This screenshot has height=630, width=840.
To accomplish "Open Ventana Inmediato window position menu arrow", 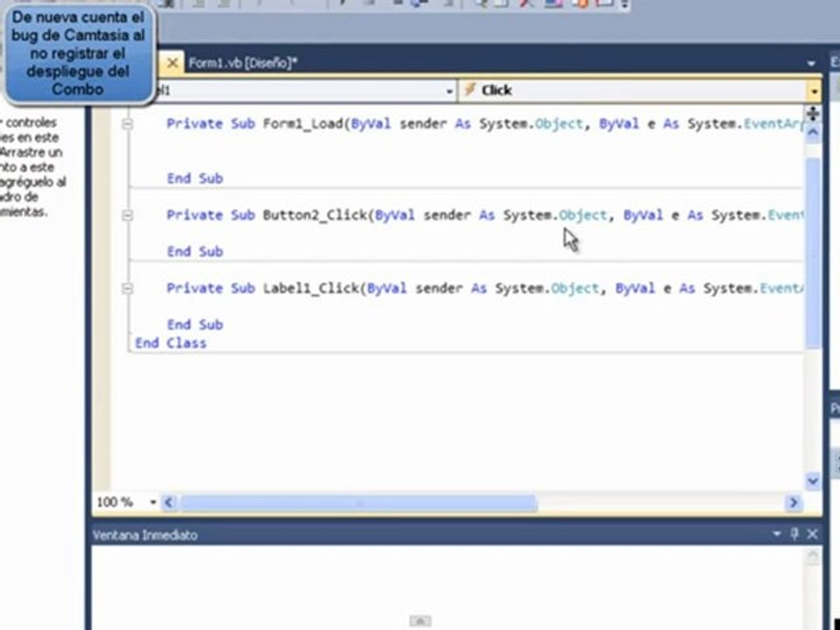I will click(x=777, y=534).
